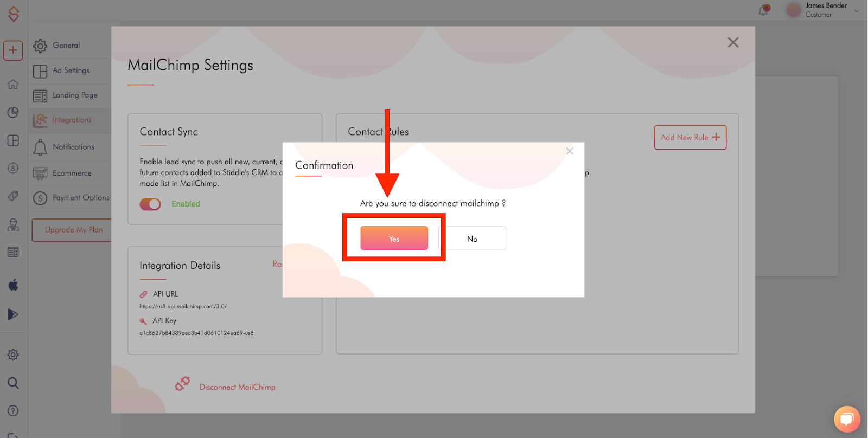
Task: Open the agent person icon in sidebar
Action: 13,224
